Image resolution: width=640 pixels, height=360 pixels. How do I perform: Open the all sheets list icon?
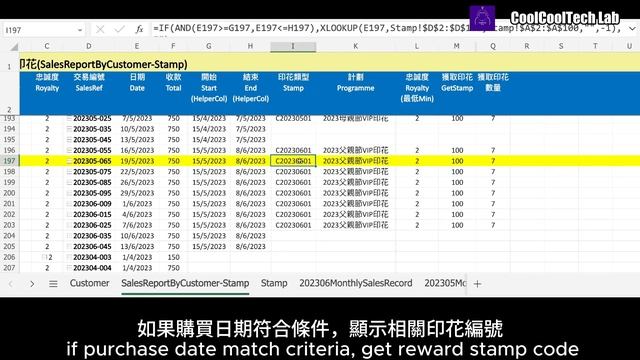click(x=53, y=284)
